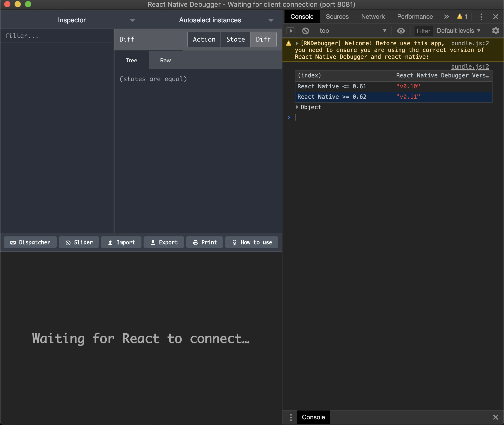Open the Autoselect instances dropdown
Image resolution: width=504 pixels, height=425 pixels.
[x=271, y=20]
